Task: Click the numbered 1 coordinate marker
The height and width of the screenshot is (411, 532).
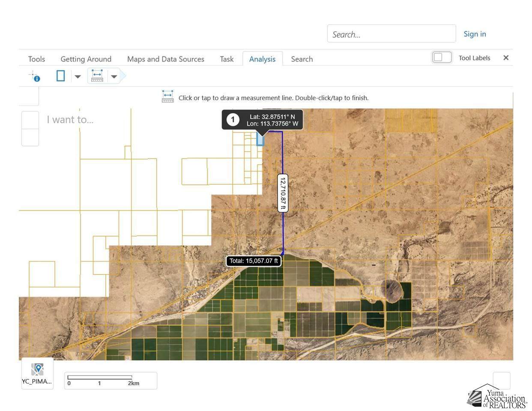Action: pos(233,119)
